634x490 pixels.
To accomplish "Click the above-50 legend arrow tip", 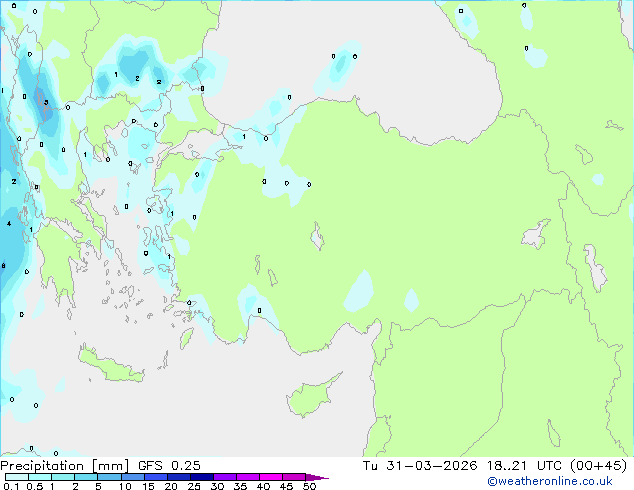I will tap(317, 477).
